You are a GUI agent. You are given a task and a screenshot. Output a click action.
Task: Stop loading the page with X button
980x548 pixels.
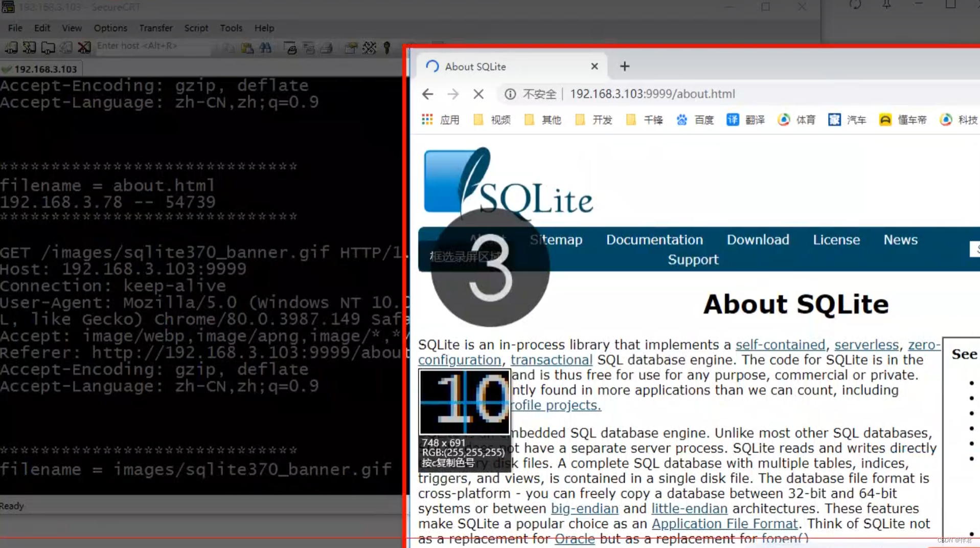(478, 94)
